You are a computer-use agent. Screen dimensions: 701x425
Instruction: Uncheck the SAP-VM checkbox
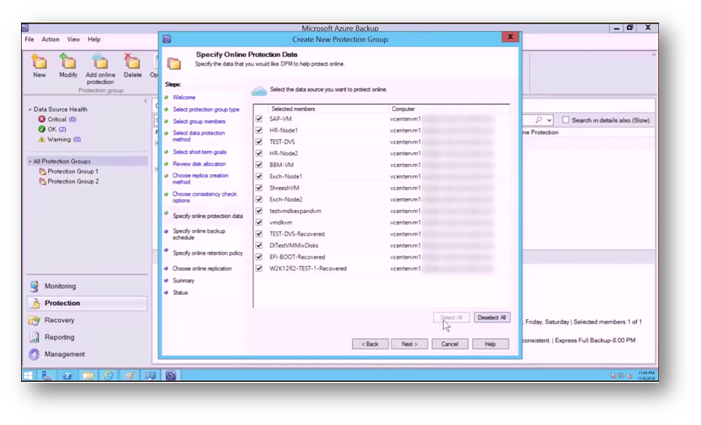pos(259,118)
